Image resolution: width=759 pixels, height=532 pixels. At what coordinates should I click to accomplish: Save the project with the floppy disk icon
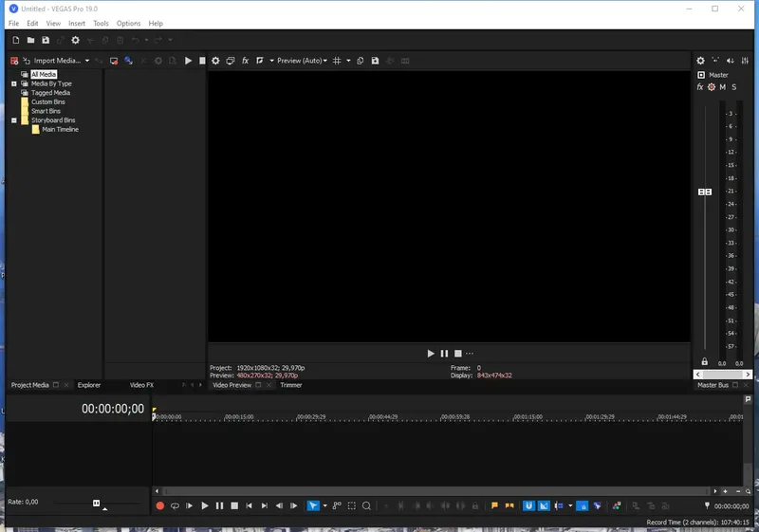(46, 40)
